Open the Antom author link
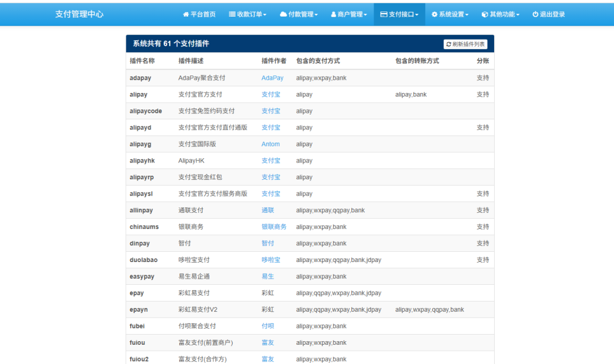Screen dimensions: 614x364 (x=270, y=144)
